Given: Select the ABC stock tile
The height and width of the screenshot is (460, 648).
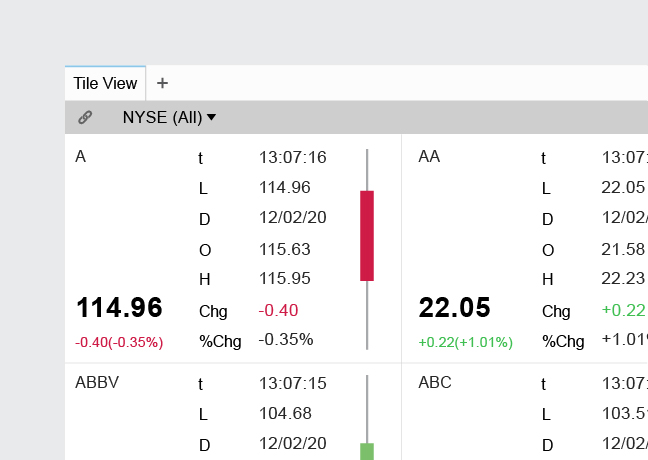Looking at the screenshot, I should tap(435, 382).
